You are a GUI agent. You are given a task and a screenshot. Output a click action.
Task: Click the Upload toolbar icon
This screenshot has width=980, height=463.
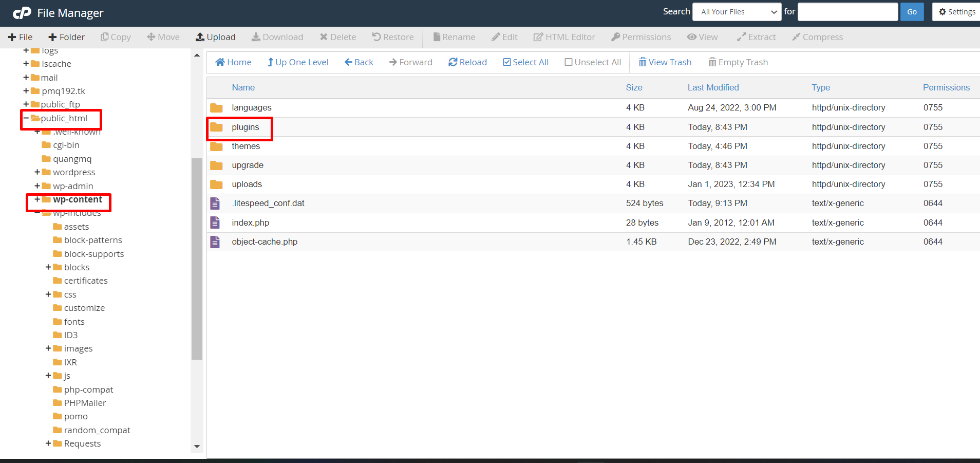pos(200,37)
